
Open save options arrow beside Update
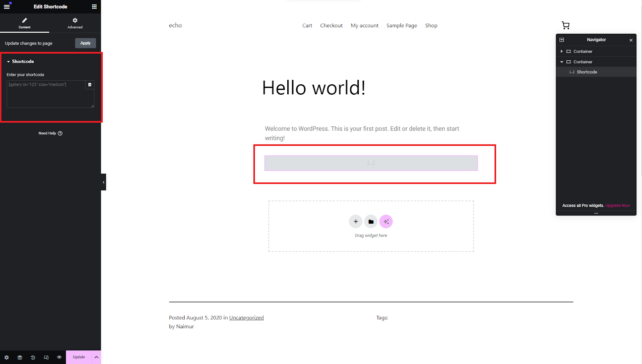point(96,357)
